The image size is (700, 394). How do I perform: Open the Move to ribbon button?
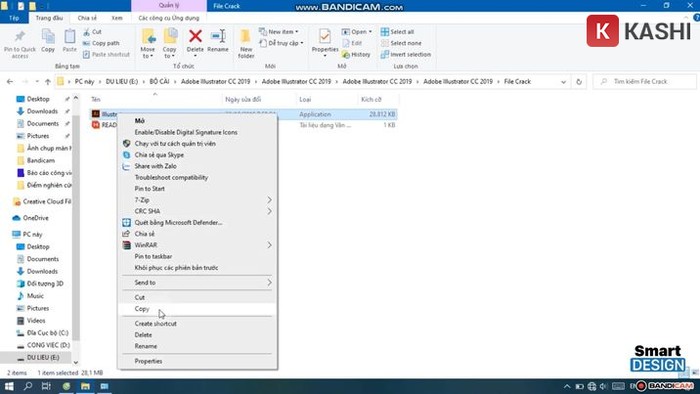(148, 43)
